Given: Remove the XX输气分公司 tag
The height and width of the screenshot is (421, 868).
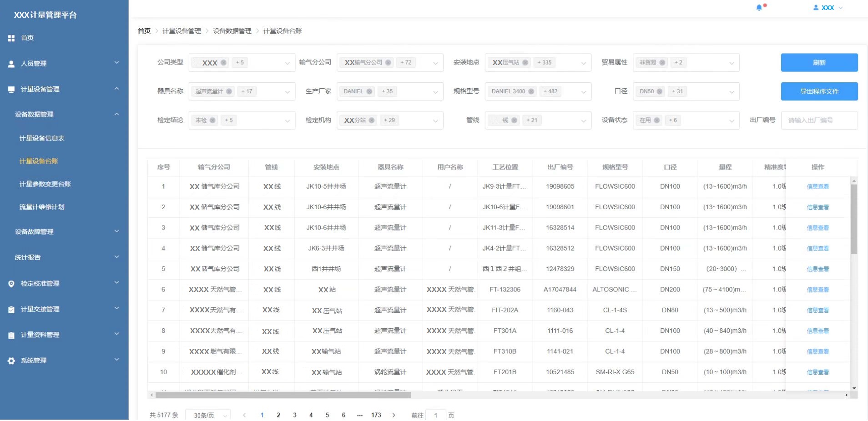Looking at the screenshot, I should click(x=388, y=63).
